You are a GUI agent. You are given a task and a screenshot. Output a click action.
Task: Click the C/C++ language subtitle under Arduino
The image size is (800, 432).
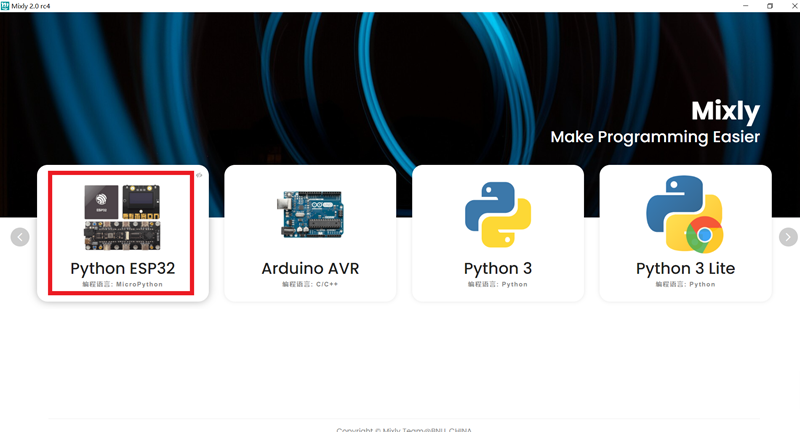point(310,285)
